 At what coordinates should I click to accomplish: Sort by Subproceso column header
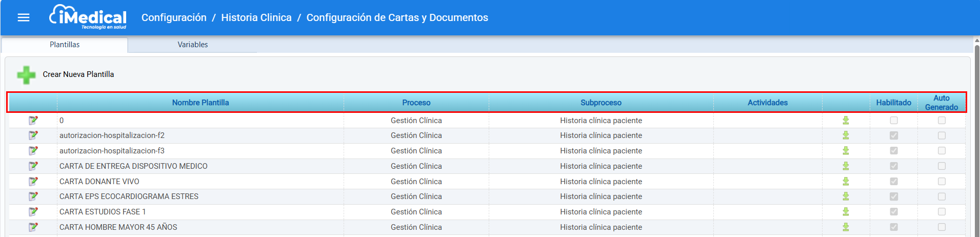pos(601,103)
